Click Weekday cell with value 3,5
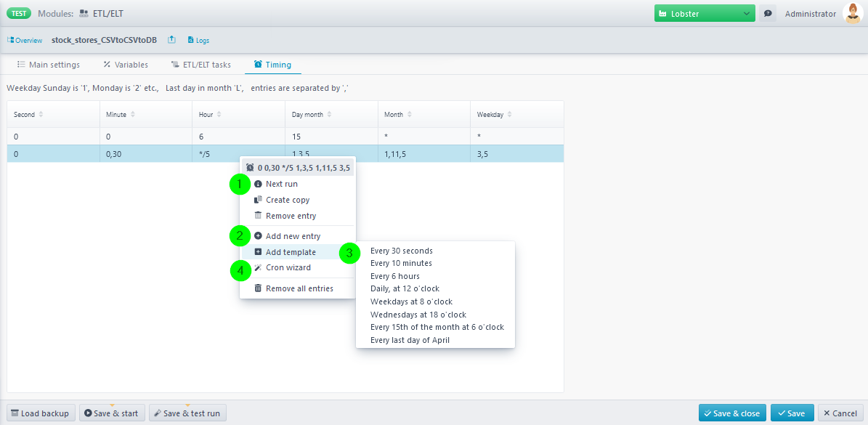 point(517,154)
